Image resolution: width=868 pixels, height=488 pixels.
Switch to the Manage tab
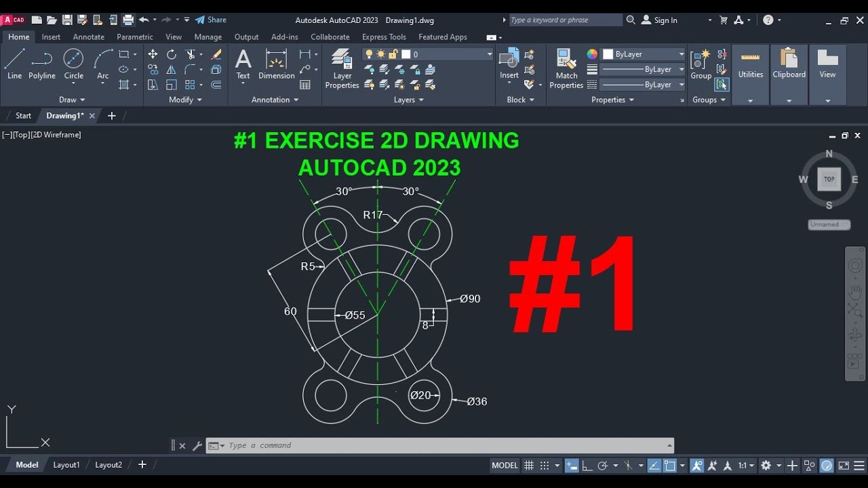pos(208,37)
